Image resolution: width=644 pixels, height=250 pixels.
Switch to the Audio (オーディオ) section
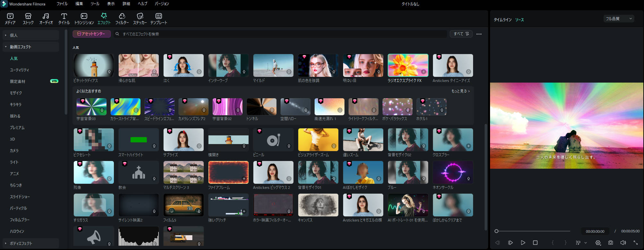click(x=46, y=19)
